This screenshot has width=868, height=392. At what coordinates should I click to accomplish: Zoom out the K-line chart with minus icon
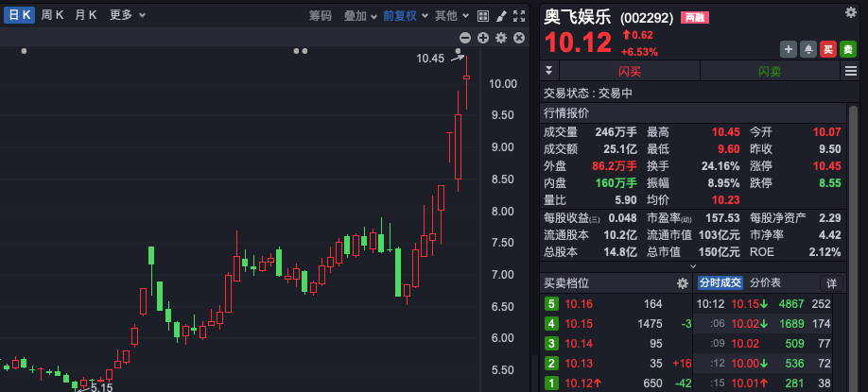click(464, 38)
